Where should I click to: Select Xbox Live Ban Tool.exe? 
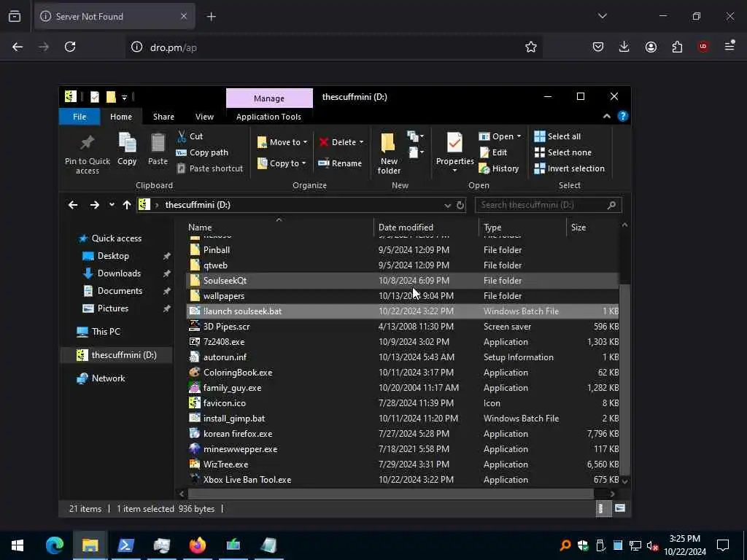point(403,480)
